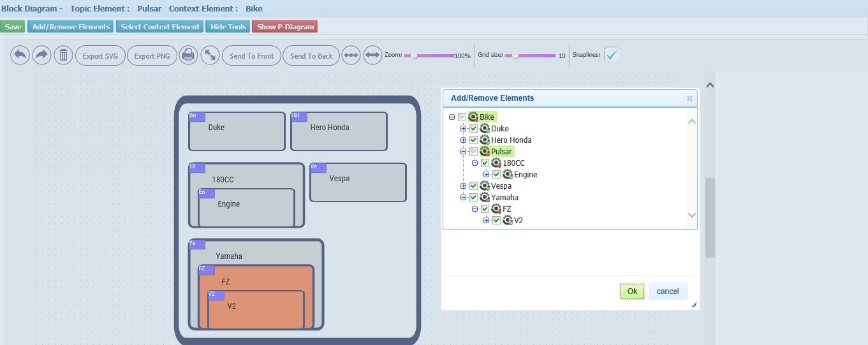Click the gear icon beside Hero Honda
The image size is (868, 345).
click(x=485, y=140)
